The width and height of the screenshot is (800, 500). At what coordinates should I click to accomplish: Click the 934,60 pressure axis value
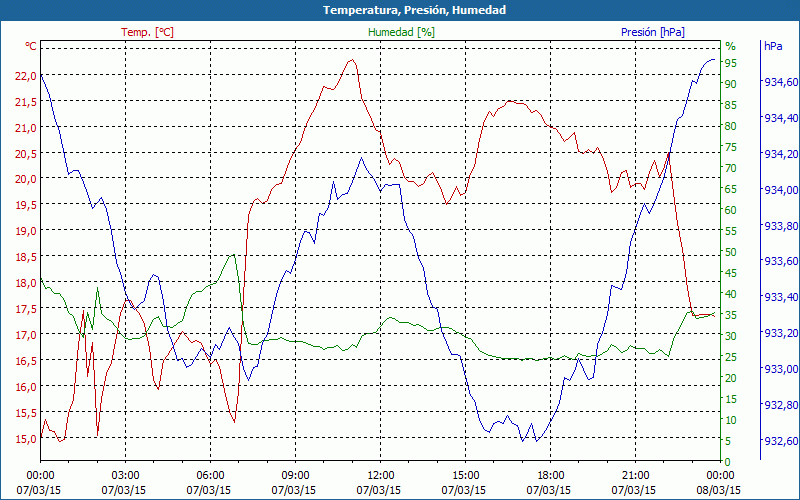coord(781,82)
